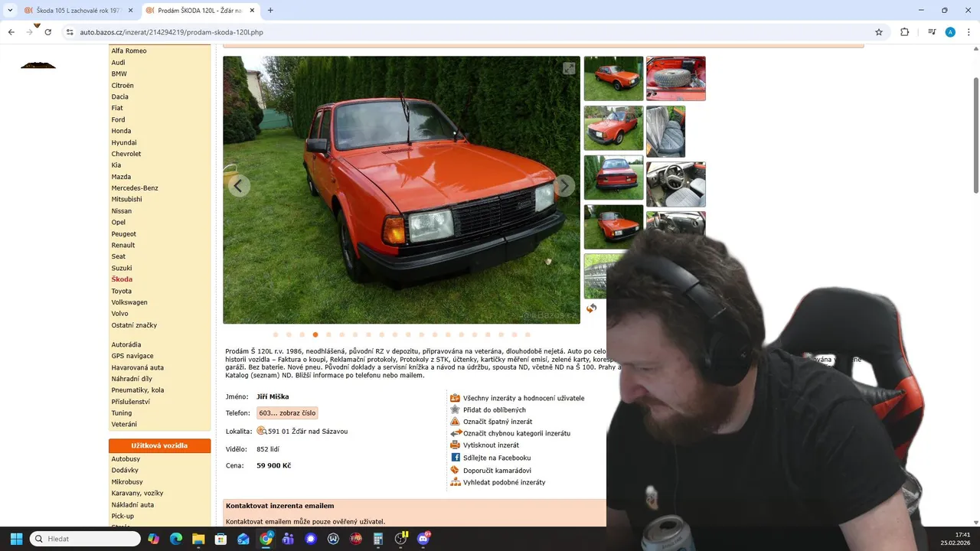
Task: Open the Veteráni category
Action: (x=124, y=424)
